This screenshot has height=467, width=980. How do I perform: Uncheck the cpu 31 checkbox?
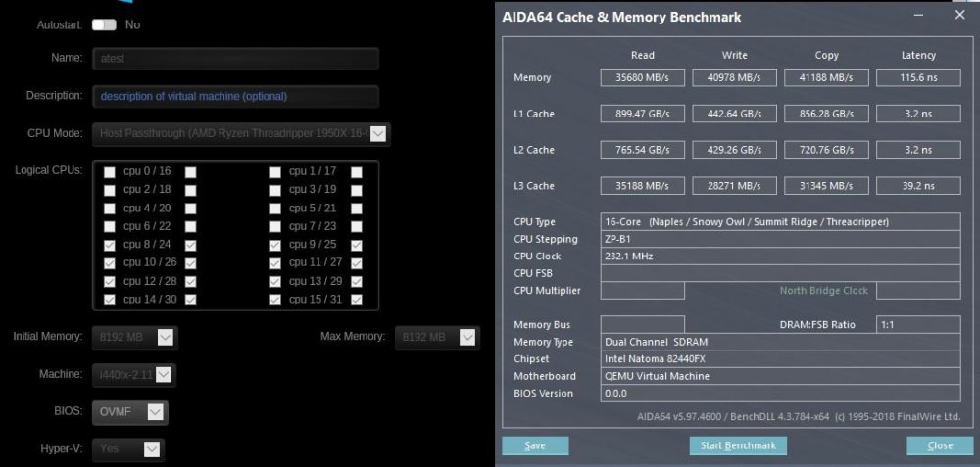pyautogui.click(x=357, y=300)
